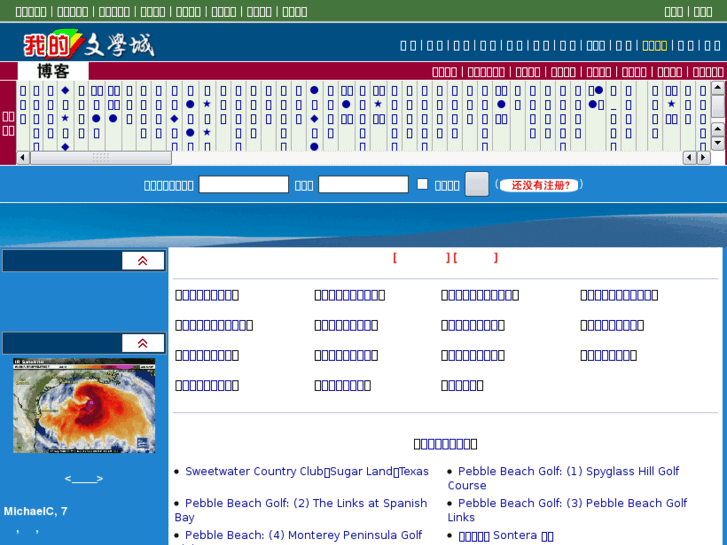Open the hurricane satellite image thumbnail

84,405
